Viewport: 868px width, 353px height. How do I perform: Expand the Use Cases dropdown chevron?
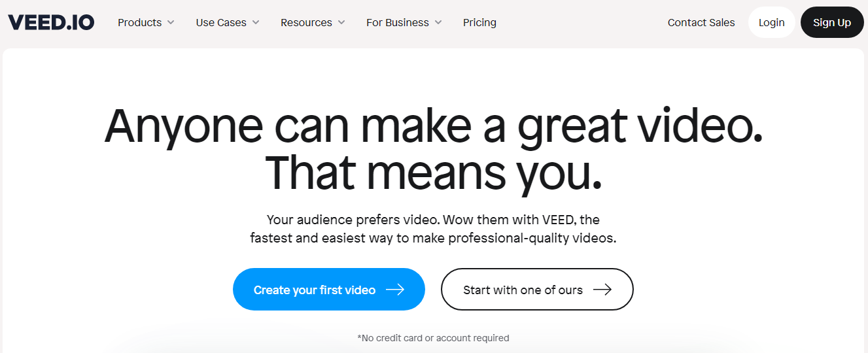tap(256, 22)
